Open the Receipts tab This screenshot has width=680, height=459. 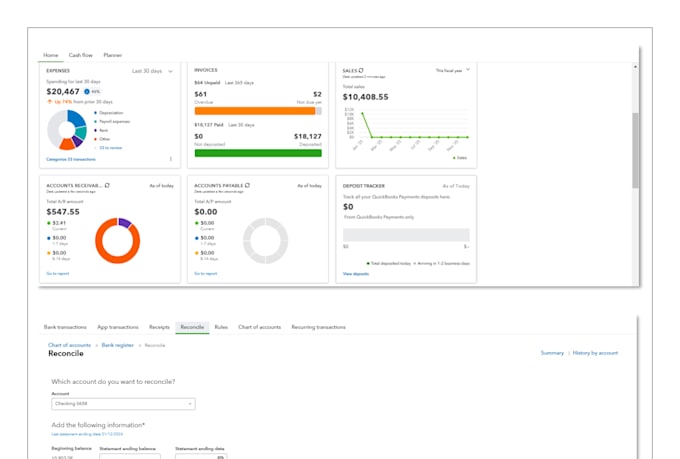coord(159,327)
